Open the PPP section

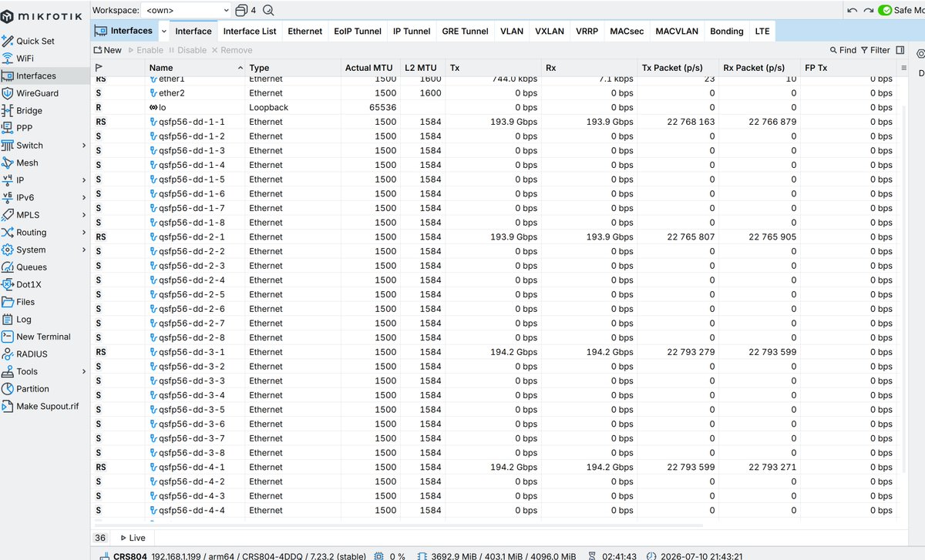(24, 128)
